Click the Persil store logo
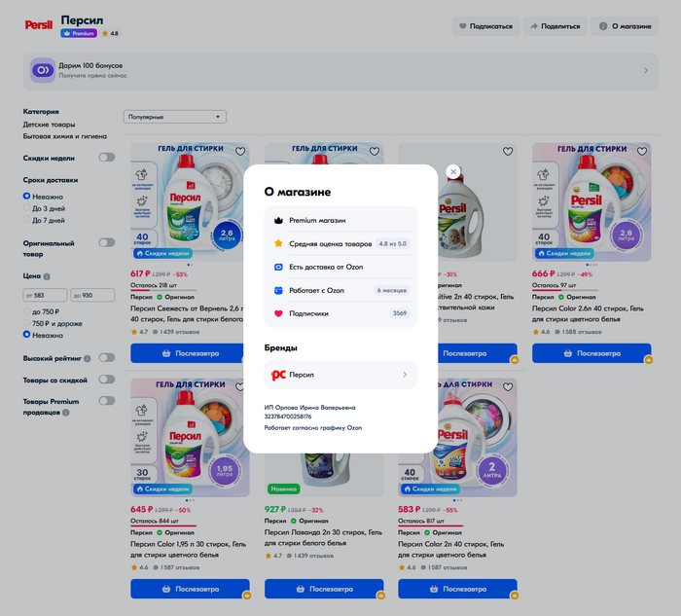This screenshot has width=681, height=616. pyautogui.click(x=39, y=25)
